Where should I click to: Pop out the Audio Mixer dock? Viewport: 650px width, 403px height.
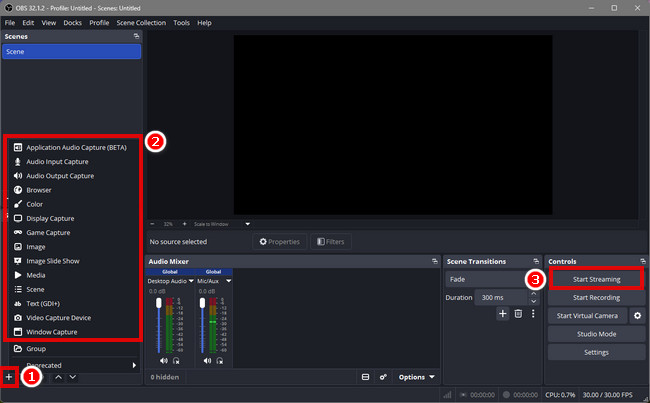(x=434, y=261)
